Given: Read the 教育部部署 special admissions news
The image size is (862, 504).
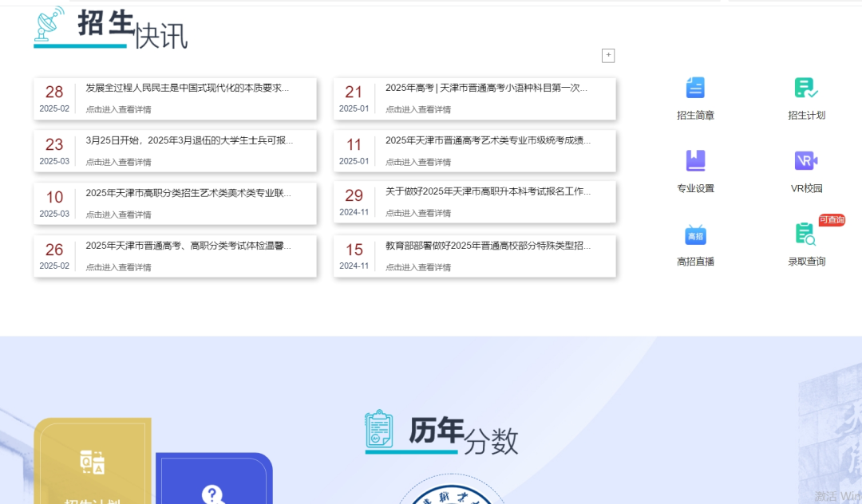Looking at the screenshot, I should [488, 246].
